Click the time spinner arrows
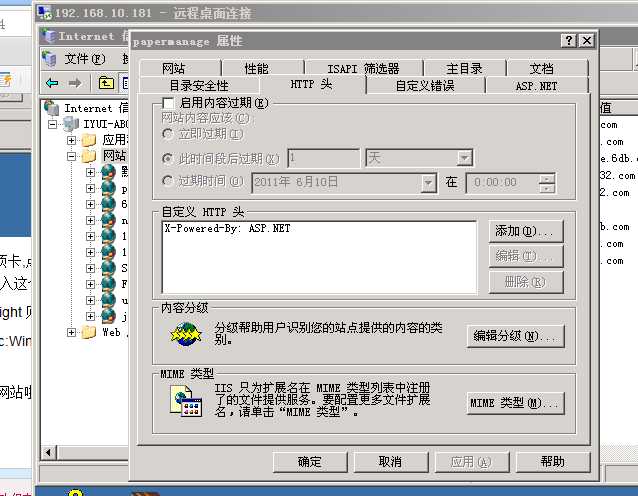Image resolution: width=638 pixels, height=496 pixels. click(x=547, y=183)
